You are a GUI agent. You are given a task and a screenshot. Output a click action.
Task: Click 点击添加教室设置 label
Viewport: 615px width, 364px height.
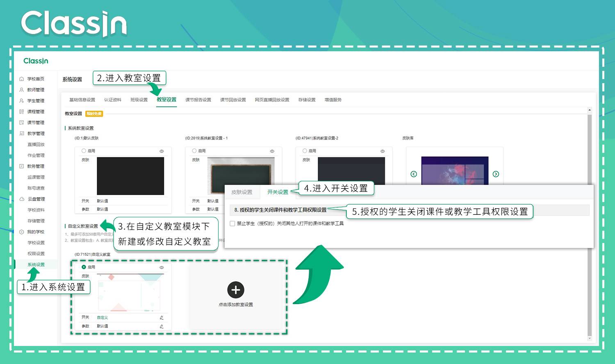(236, 305)
